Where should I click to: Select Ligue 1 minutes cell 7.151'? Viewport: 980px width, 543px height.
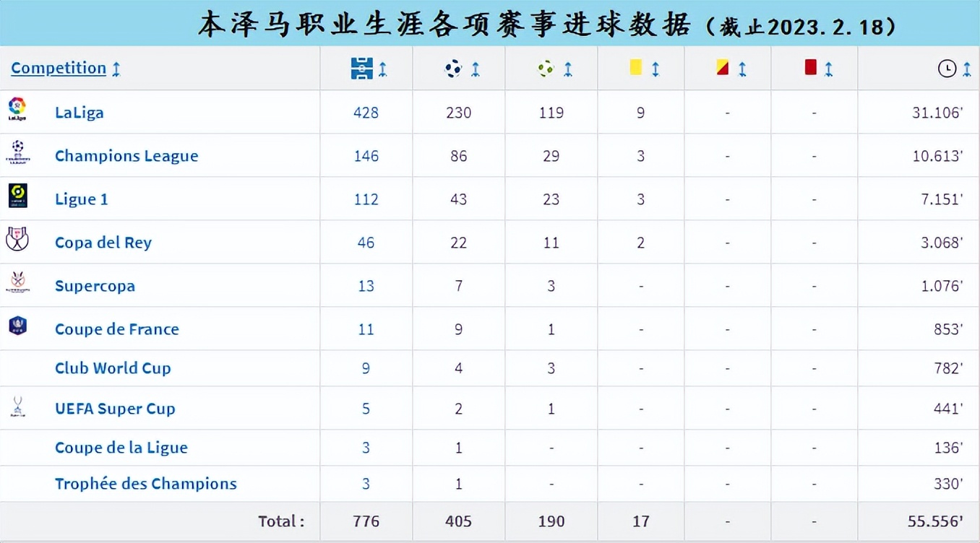[919, 199]
